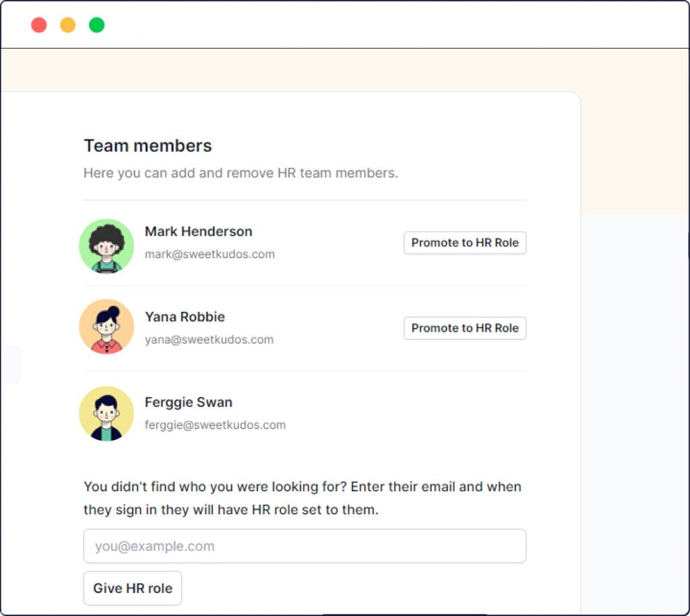Select the Mark Henderson name label

pos(198,231)
